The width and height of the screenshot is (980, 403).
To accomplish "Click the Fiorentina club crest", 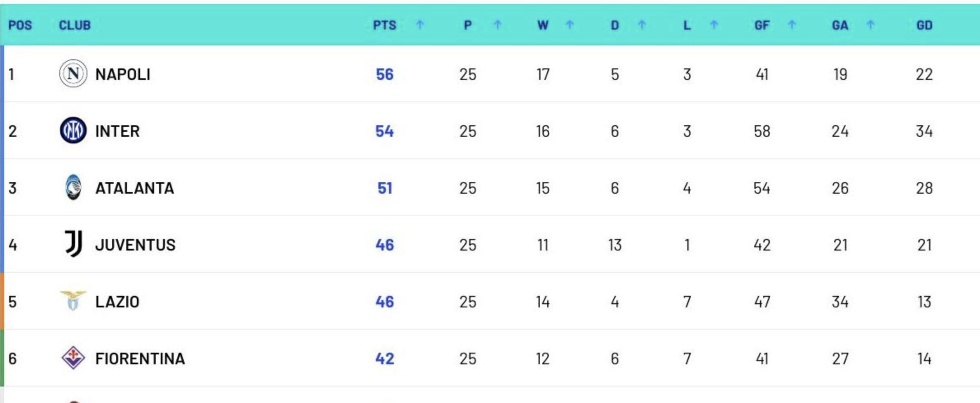I will [73, 358].
